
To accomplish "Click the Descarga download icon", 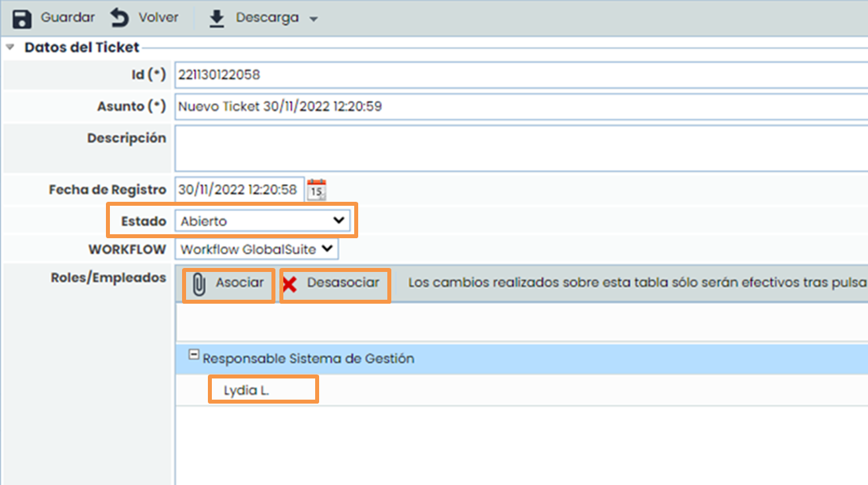I will pos(217,19).
